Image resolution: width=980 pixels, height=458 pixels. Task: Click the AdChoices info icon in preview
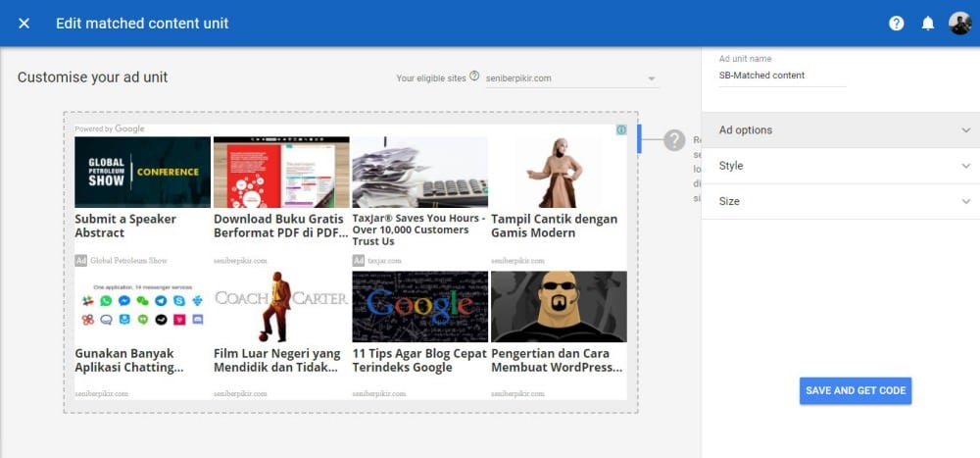[x=621, y=129]
